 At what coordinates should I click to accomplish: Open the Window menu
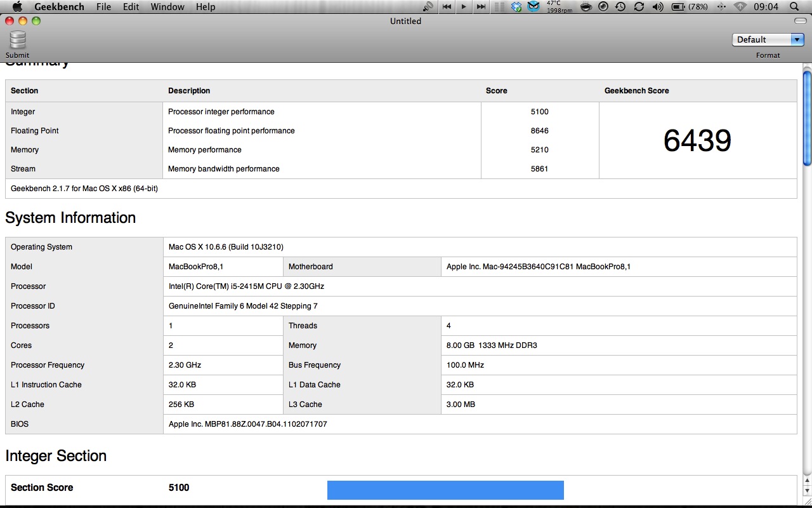point(167,6)
